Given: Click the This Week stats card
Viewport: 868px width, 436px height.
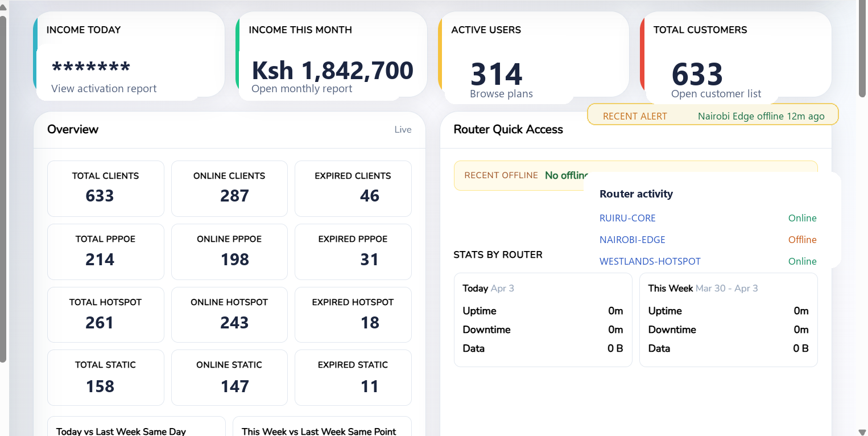Looking at the screenshot, I should point(729,320).
